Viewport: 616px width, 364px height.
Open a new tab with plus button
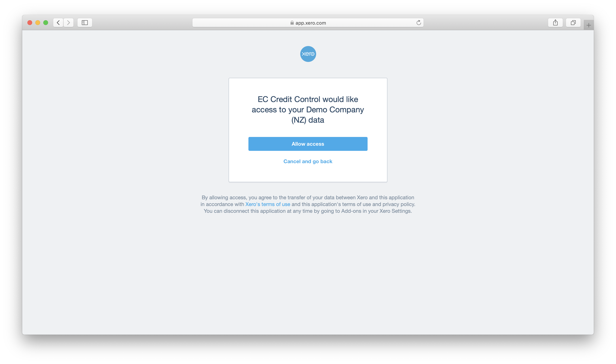point(589,25)
